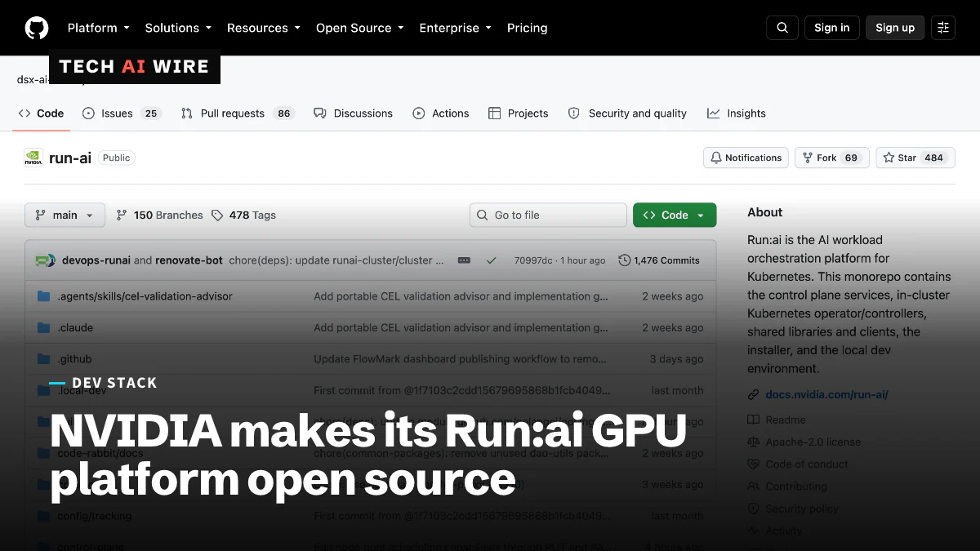Open the 1,476 Commits link
The height and width of the screenshot is (551, 980).
coord(659,260)
